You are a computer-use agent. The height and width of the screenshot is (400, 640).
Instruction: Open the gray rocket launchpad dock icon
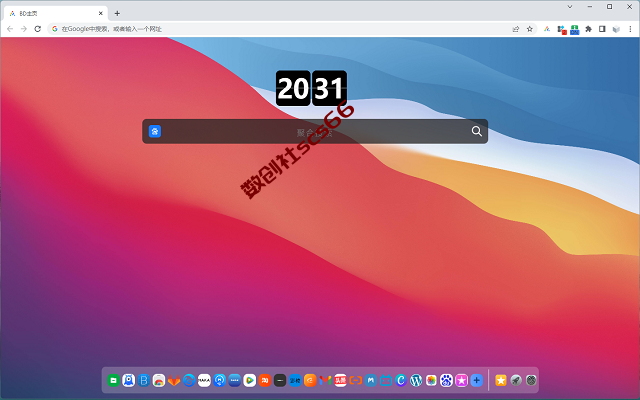tap(516, 380)
